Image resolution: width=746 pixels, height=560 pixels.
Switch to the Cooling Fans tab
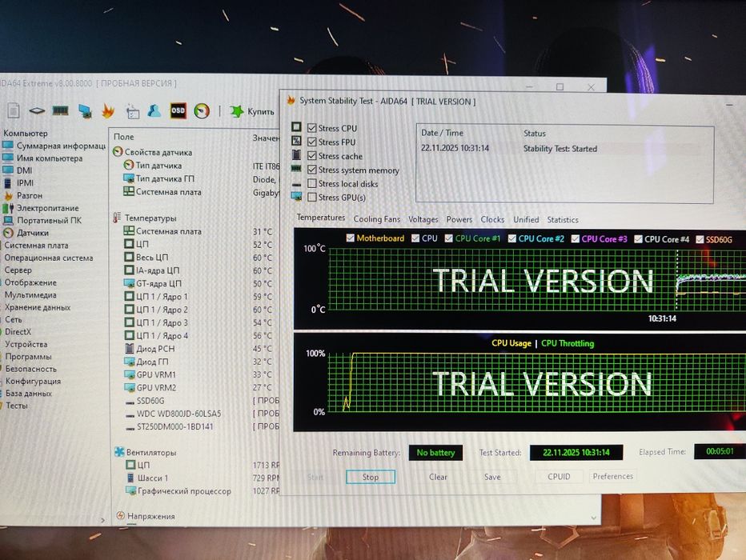click(x=377, y=219)
